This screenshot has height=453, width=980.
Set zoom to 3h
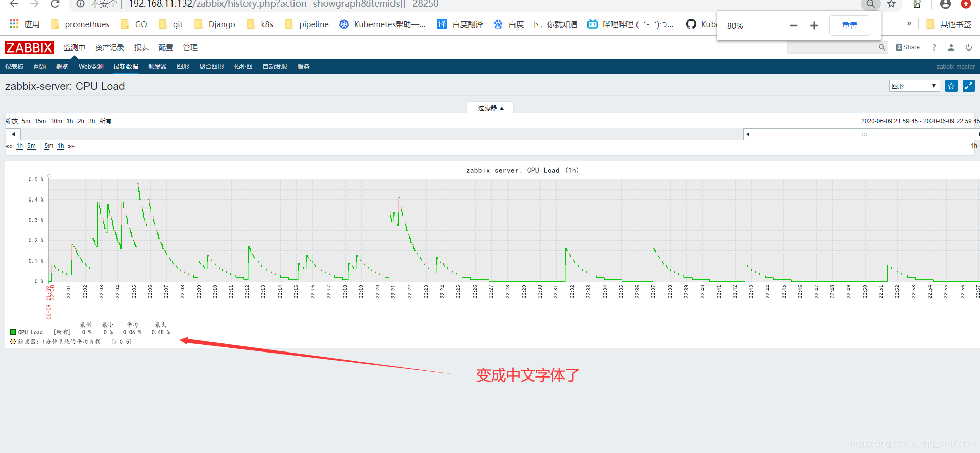(92, 121)
